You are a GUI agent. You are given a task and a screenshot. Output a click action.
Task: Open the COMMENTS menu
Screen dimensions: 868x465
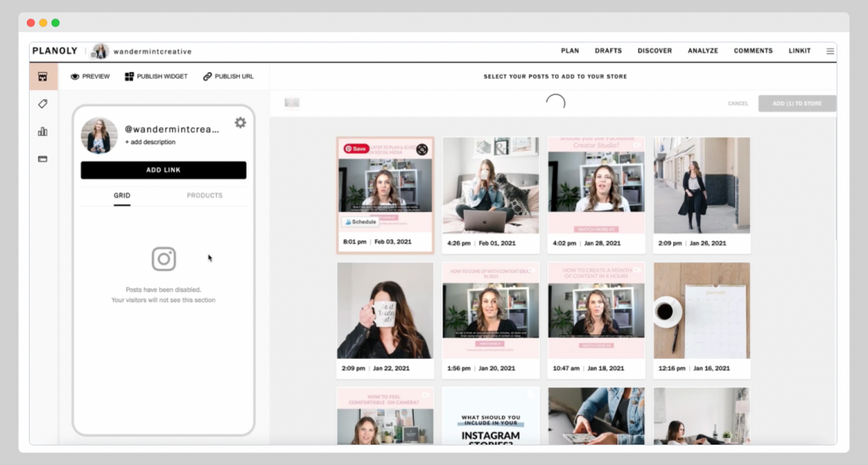[x=753, y=50]
